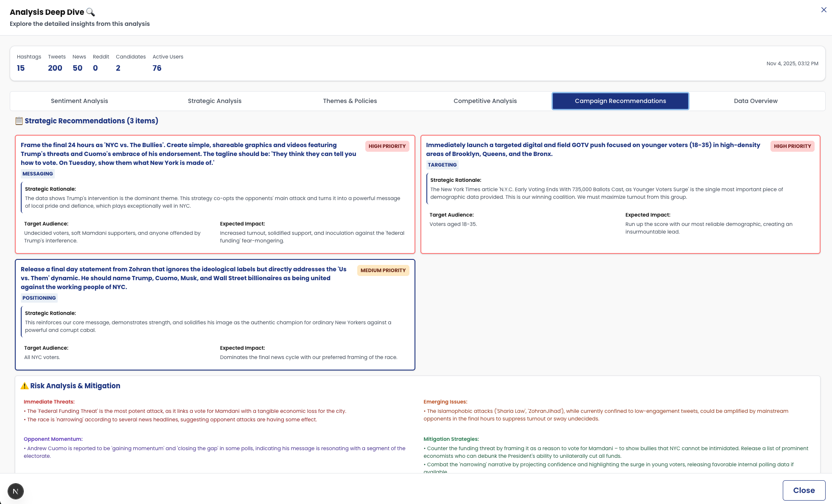
Task: Switch to the Sentiment Analysis tab
Action: [79, 101]
